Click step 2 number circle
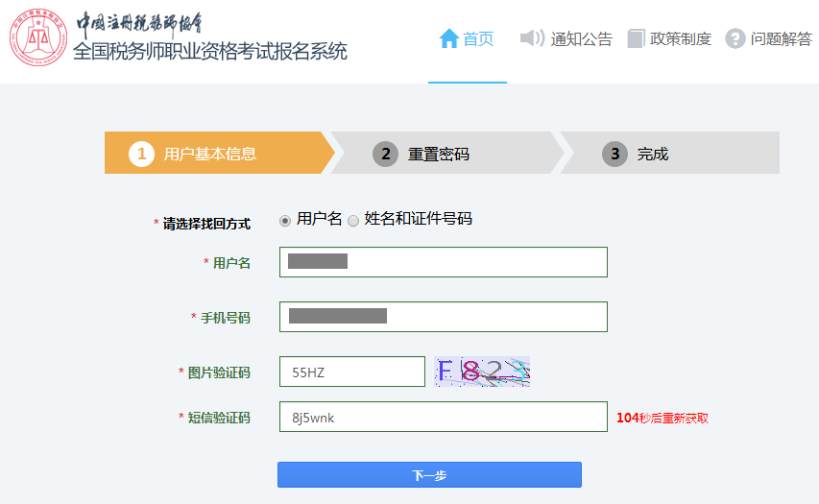The height and width of the screenshot is (504, 819). coord(385,154)
